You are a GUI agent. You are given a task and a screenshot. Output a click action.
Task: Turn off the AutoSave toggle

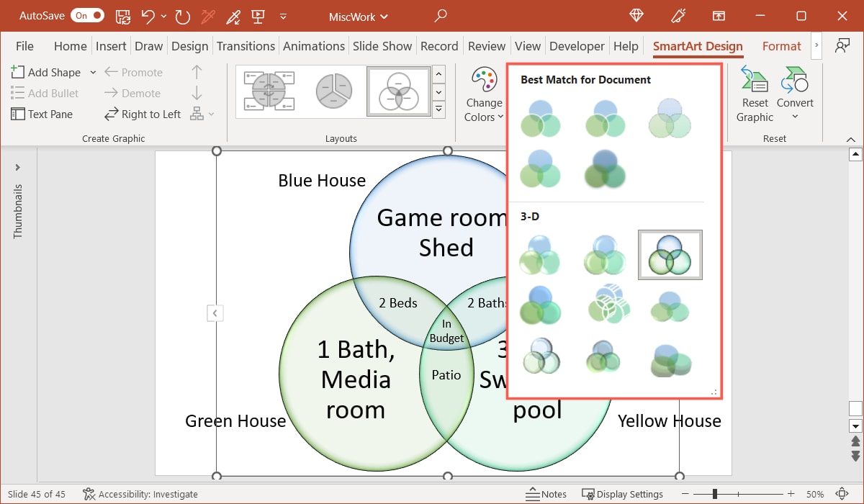87,15
